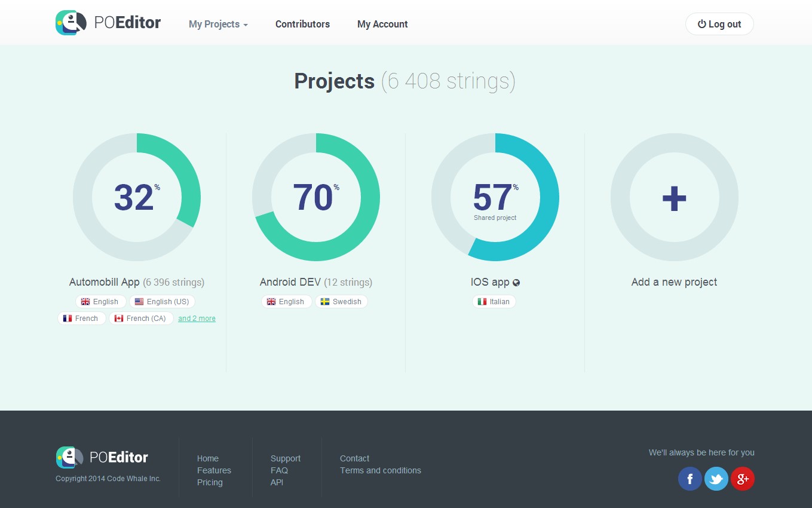The width and height of the screenshot is (812, 508).
Task: Open the Twitter social icon
Action: click(716, 479)
